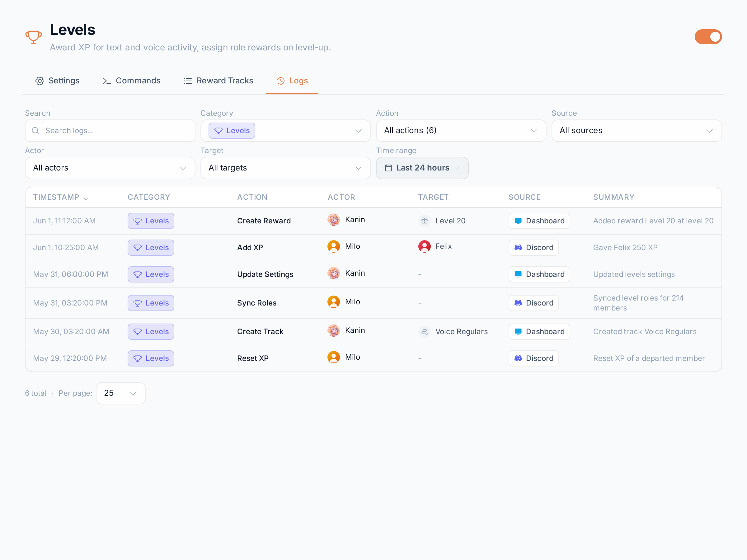747x560 pixels.
Task: Click the 'May 29, 12:20:00 PM' timestamp
Action: click(x=70, y=358)
